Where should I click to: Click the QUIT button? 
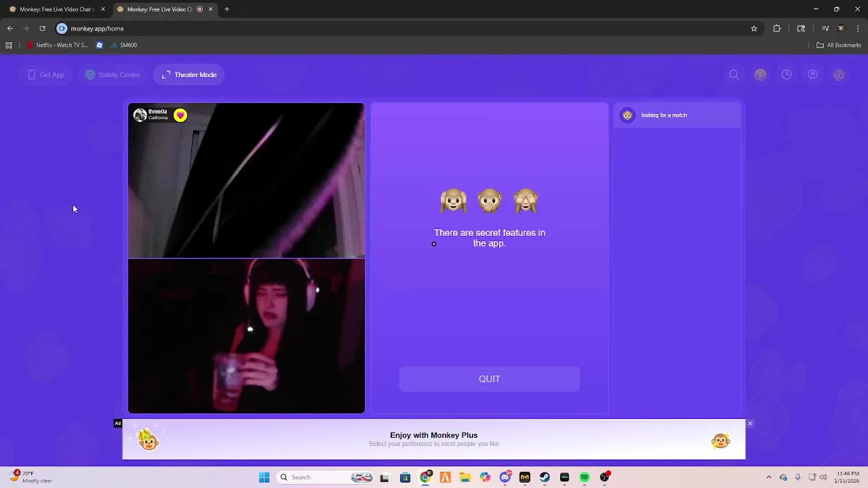pyautogui.click(x=490, y=380)
